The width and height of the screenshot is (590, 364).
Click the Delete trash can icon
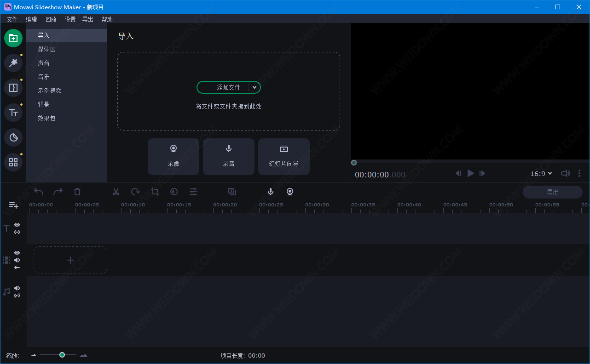point(77,192)
